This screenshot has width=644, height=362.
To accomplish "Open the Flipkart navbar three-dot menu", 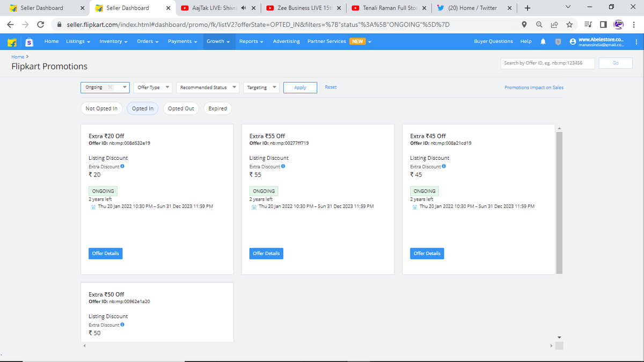I will coord(636,41).
